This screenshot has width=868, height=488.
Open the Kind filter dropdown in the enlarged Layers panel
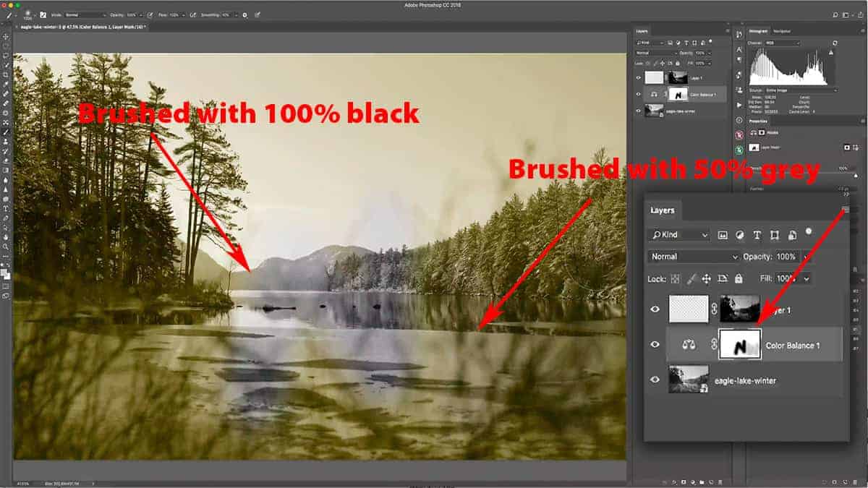click(678, 235)
